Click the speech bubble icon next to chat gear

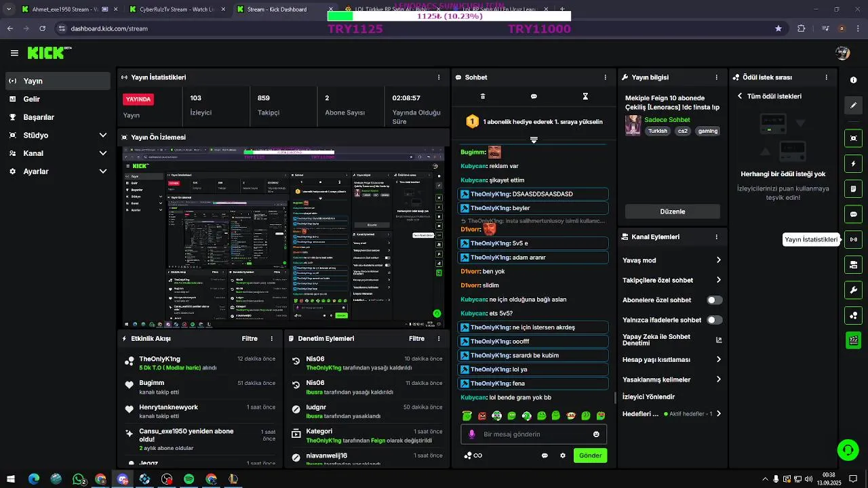coord(545,455)
